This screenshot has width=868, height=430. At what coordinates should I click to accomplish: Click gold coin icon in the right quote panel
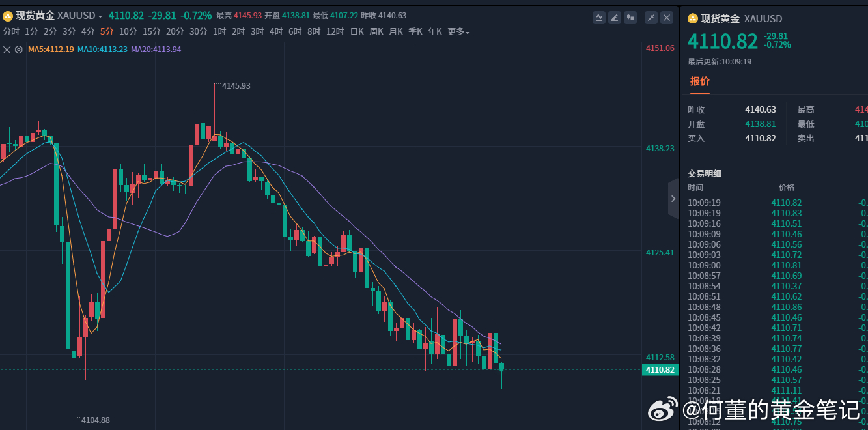[693, 18]
